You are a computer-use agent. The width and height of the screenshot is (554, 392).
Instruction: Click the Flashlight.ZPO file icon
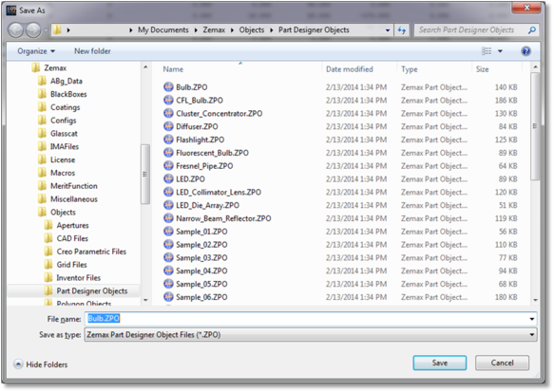coord(168,140)
